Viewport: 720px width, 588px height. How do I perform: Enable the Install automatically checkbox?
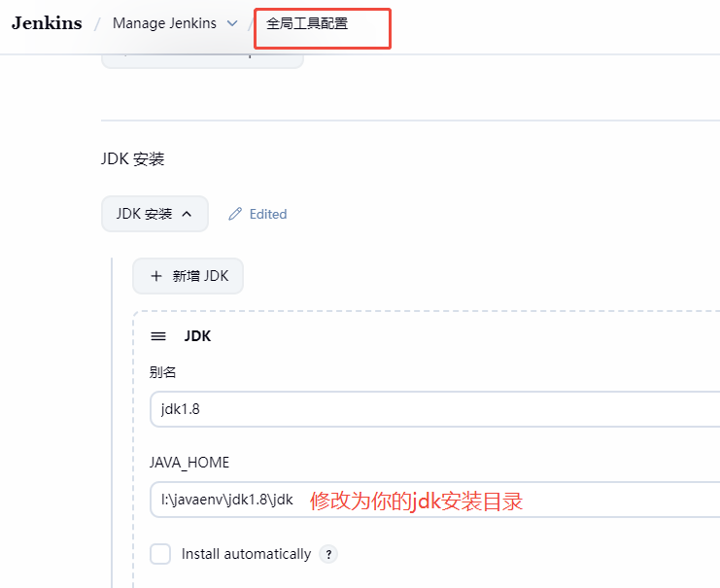[x=160, y=554]
